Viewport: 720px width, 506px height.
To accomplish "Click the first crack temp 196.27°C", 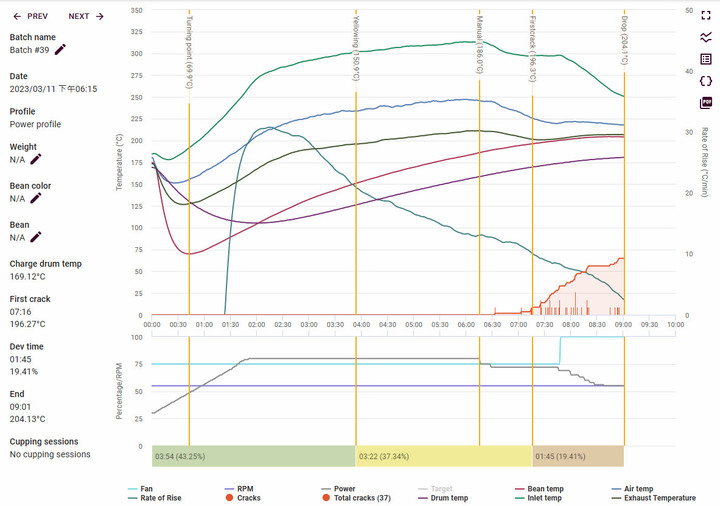I will 28,324.
